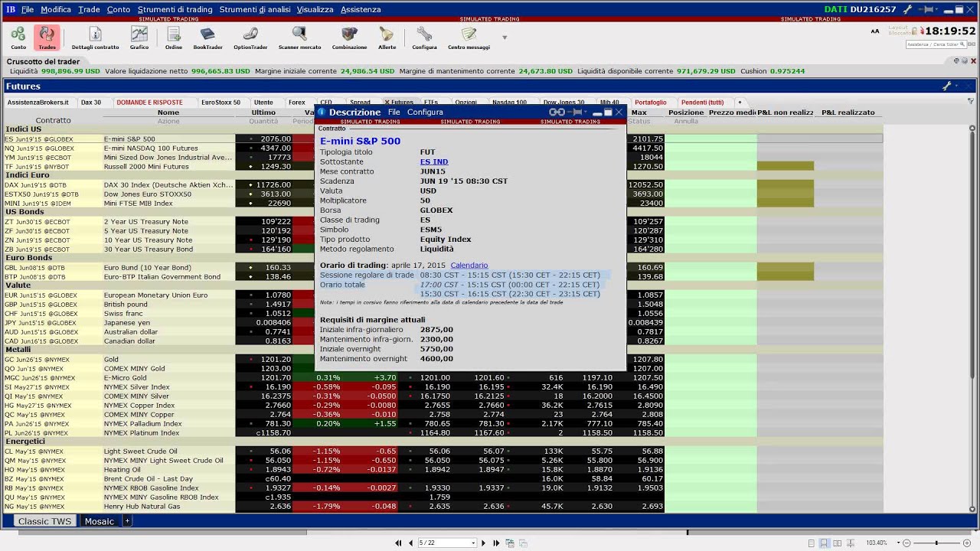Switch to the Portafoglio tab
This screenshot has height=551, width=980.
coord(651,102)
